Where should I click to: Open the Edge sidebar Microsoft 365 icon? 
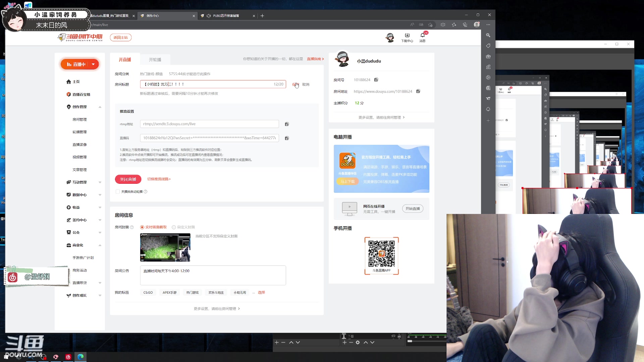488,77
